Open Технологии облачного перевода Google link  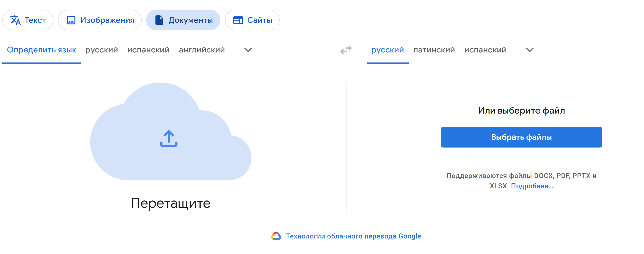coord(353,236)
